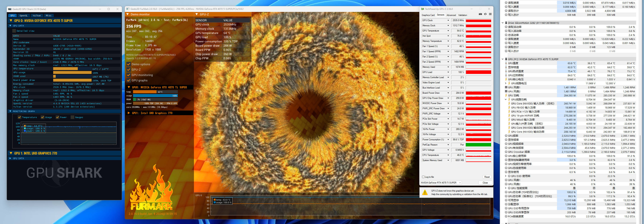This screenshot has height=224, width=644.
Task: Click the GPU-Z green card title icon
Action: 422,9
